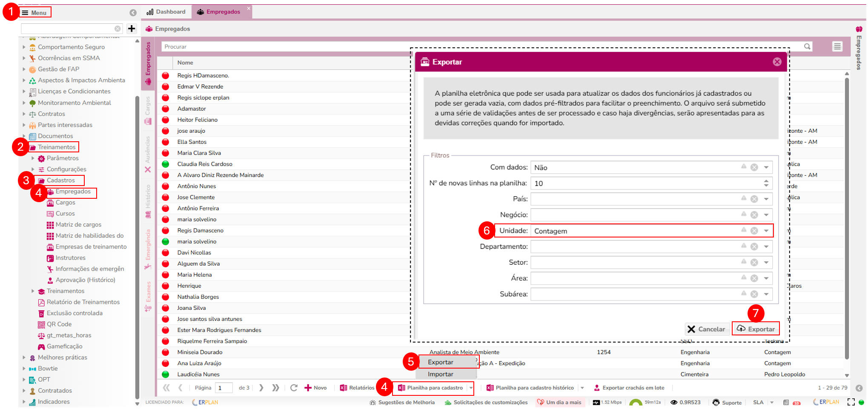The image size is (868, 409).
Task: Collapse the left sidebar with the round arrow
Action: click(133, 13)
